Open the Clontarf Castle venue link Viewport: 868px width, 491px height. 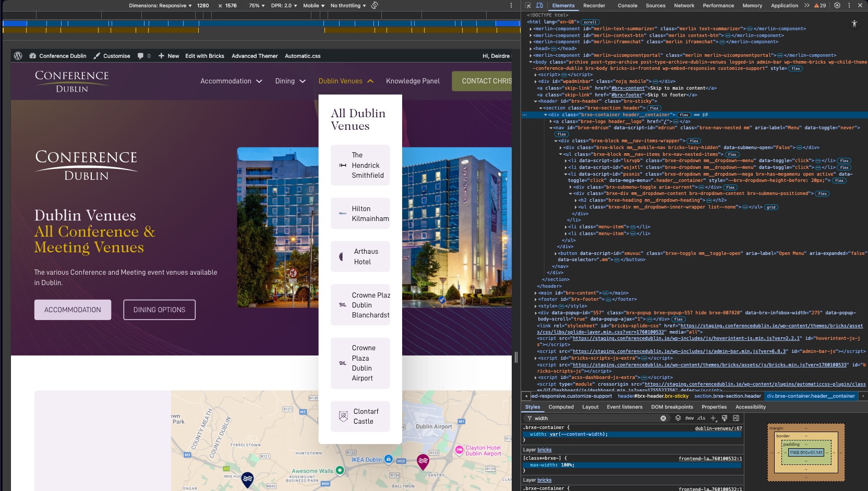pos(360,416)
